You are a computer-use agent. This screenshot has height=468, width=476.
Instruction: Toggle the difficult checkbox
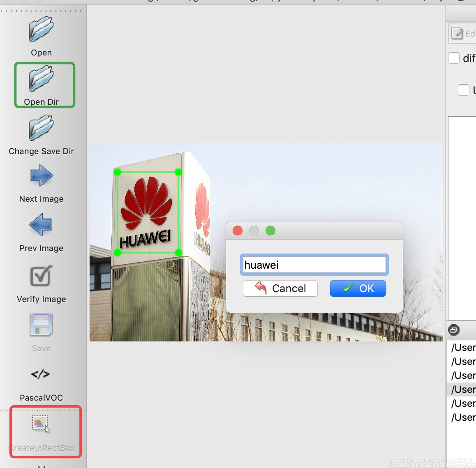coord(454,58)
